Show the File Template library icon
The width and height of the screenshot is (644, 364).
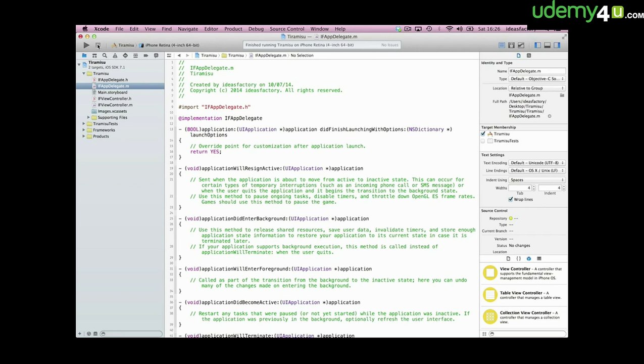click(508, 259)
